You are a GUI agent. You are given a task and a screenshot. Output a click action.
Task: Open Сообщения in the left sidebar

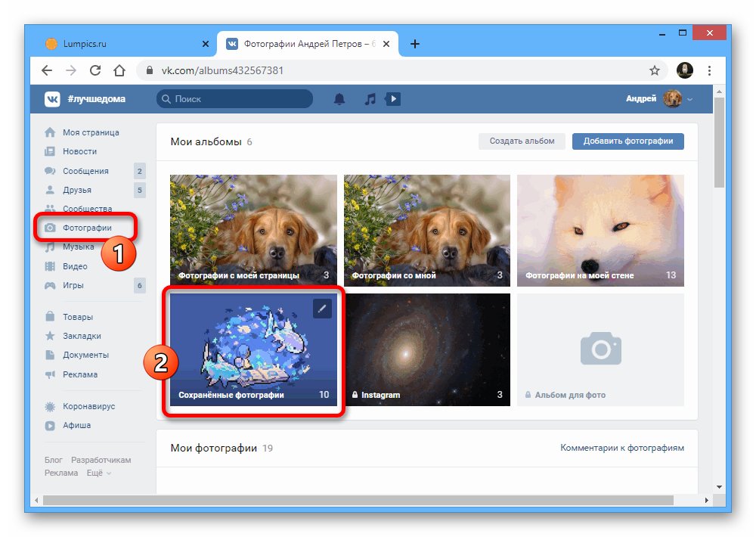(85, 171)
